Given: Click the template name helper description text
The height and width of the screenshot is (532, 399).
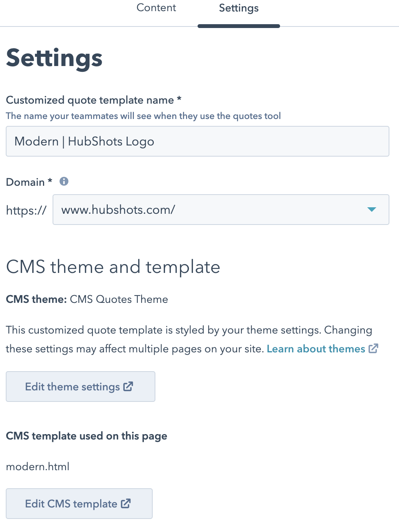Looking at the screenshot, I should (x=143, y=116).
